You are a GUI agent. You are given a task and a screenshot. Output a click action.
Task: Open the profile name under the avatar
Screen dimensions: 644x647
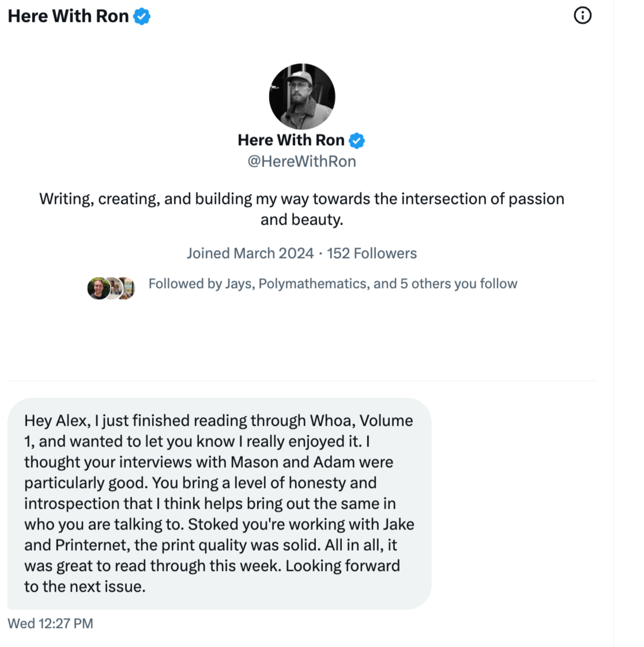click(291, 141)
